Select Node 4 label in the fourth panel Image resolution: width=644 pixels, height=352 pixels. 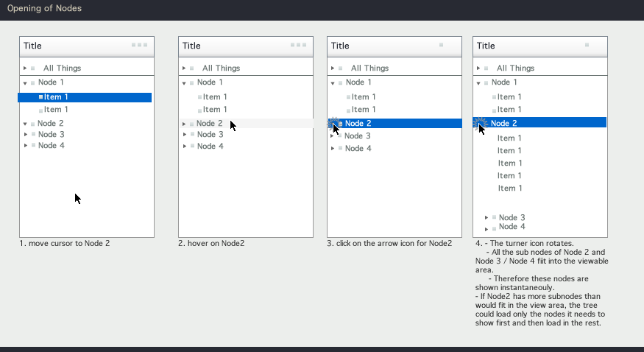(512, 227)
